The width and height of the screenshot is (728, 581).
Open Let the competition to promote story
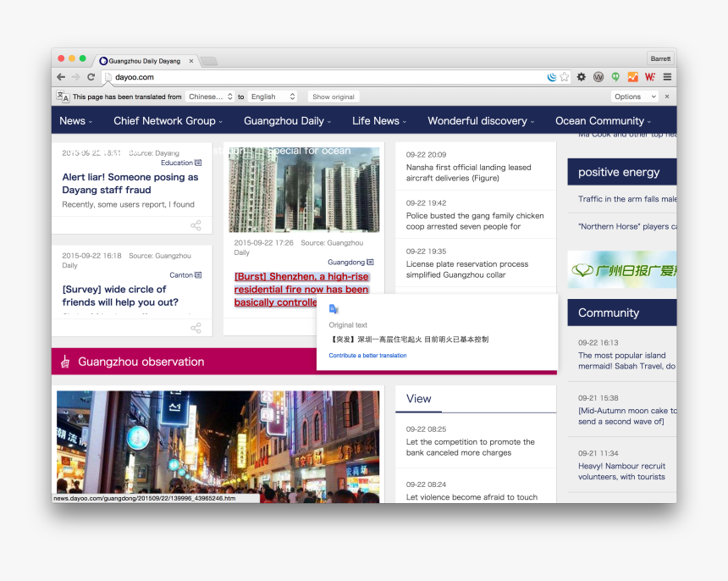[x=471, y=447]
